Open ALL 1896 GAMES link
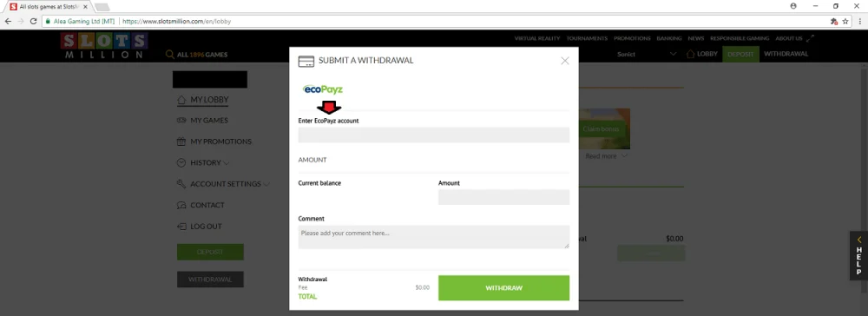The image size is (868, 316). coord(202,55)
